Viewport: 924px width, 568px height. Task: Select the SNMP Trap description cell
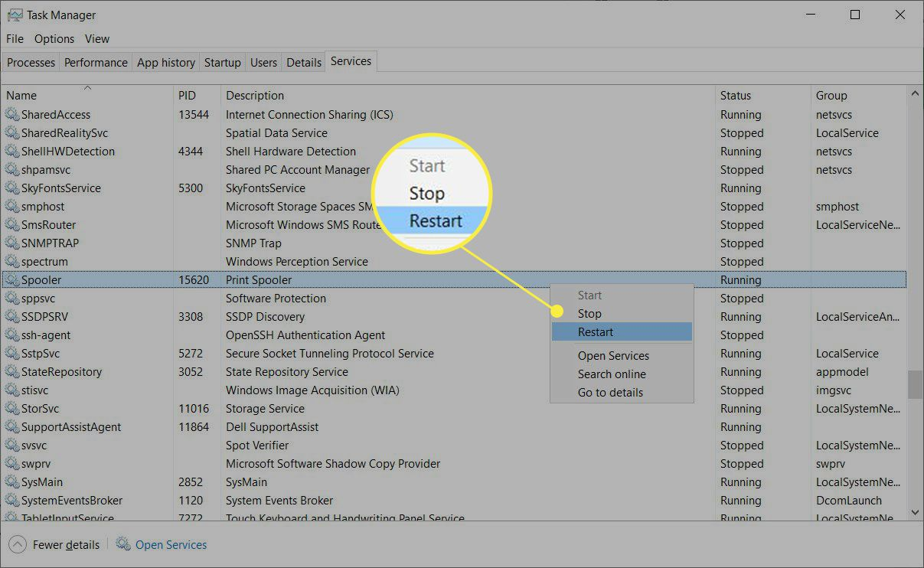tap(253, 243)
